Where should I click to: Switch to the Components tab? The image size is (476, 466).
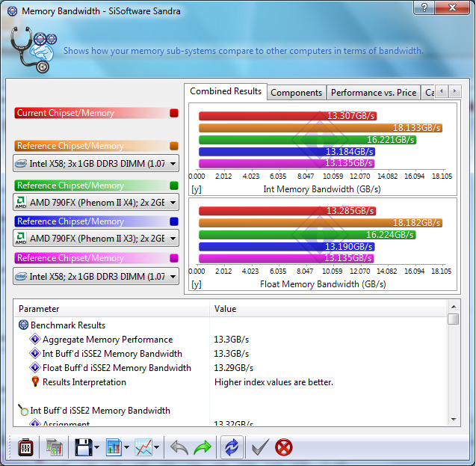(x=296, y=93)
